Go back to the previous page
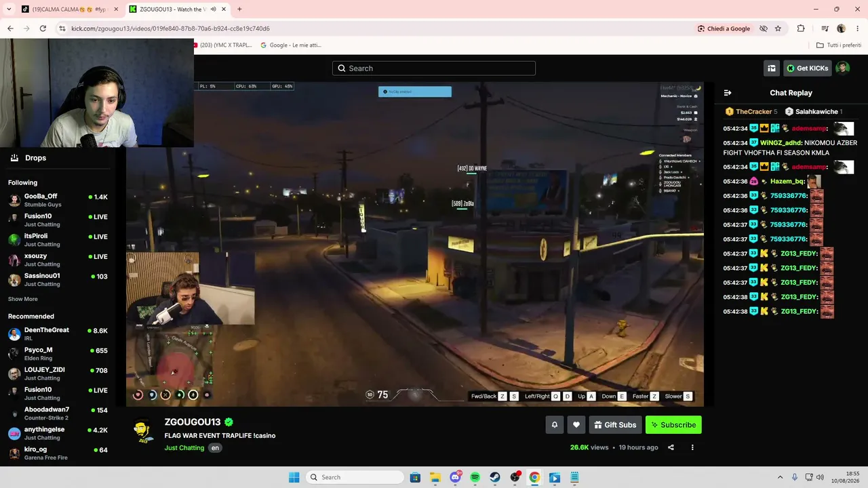868x488 pixels. pos(10,28)
